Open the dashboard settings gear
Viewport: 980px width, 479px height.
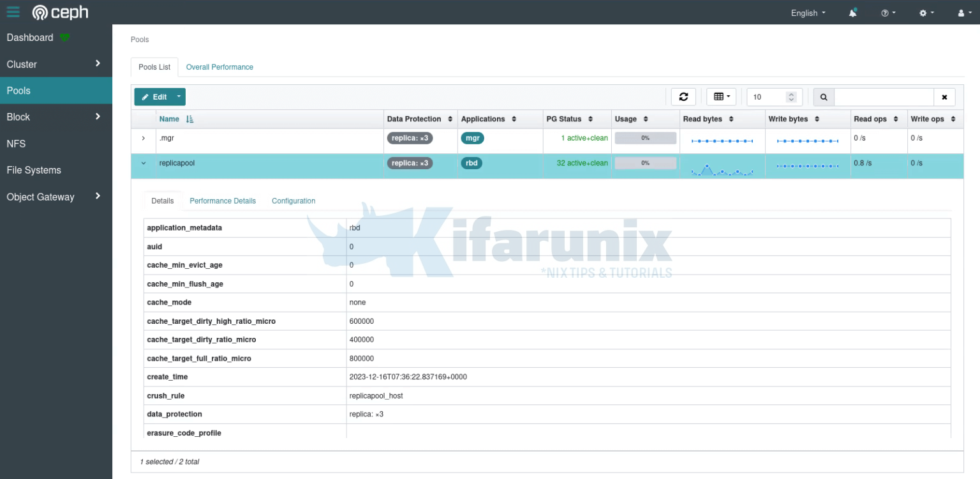924,13
